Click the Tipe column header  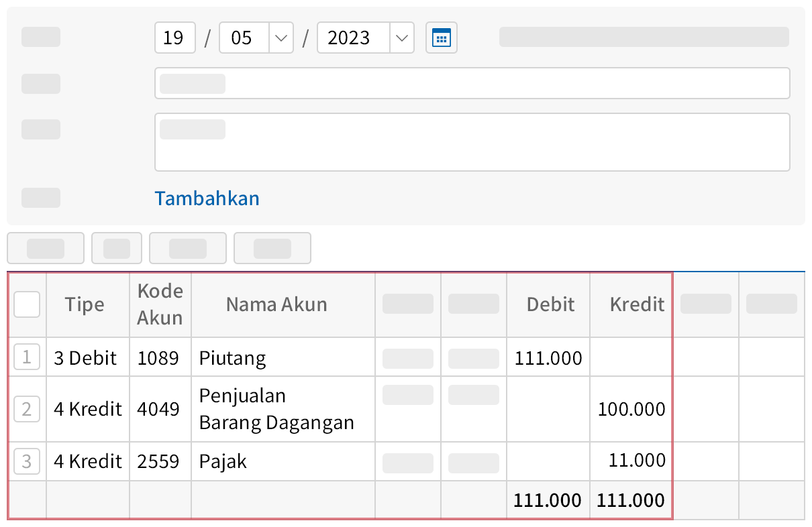click(87, 304)
